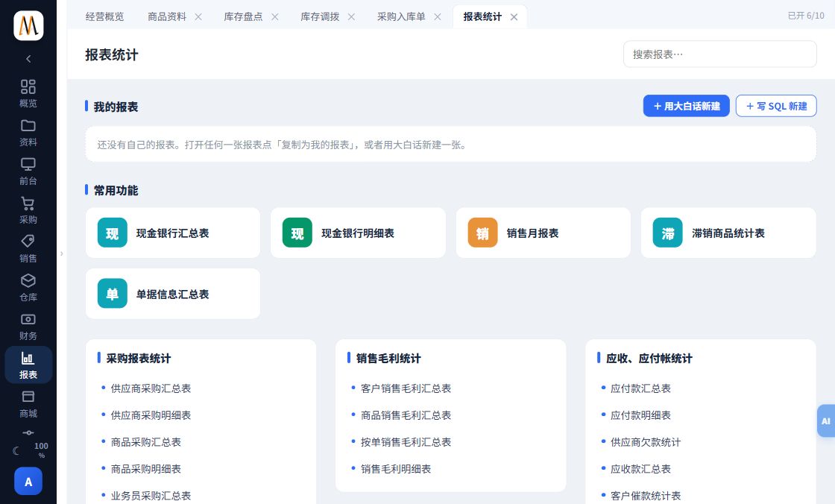Adjust the zoom slider above 100%

click(x=28, y=432)
